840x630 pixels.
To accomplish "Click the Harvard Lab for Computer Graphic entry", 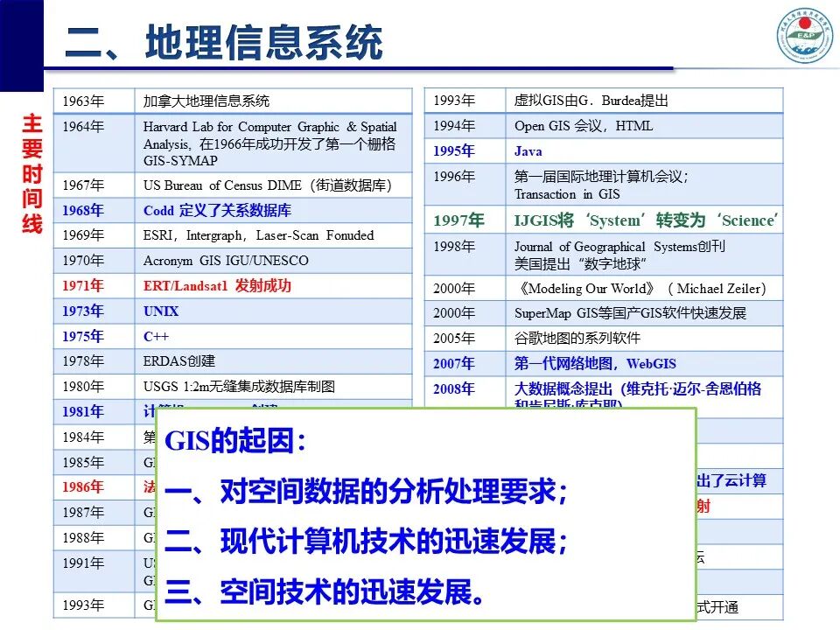I will point(273,143).
